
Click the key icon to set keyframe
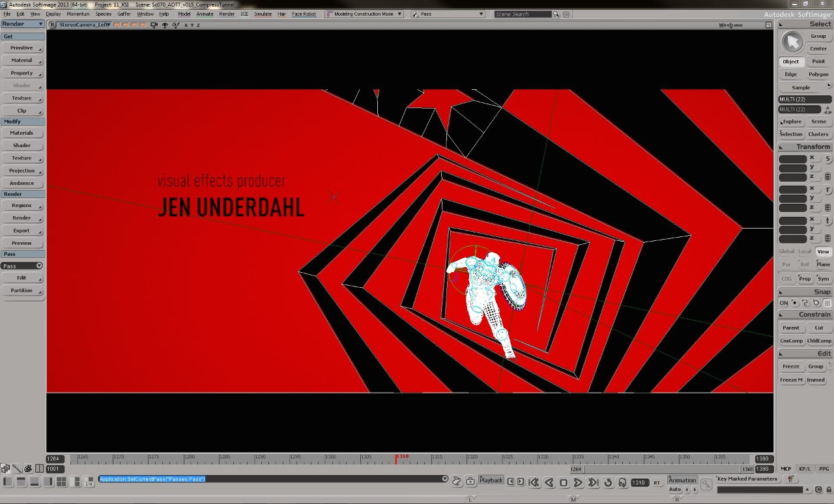pos(706,484)
